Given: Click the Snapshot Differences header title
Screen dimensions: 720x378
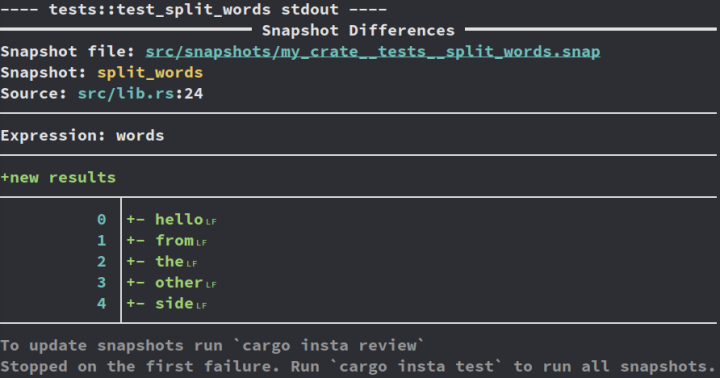Looking at the screenshot, I should (x=358, y=30).
